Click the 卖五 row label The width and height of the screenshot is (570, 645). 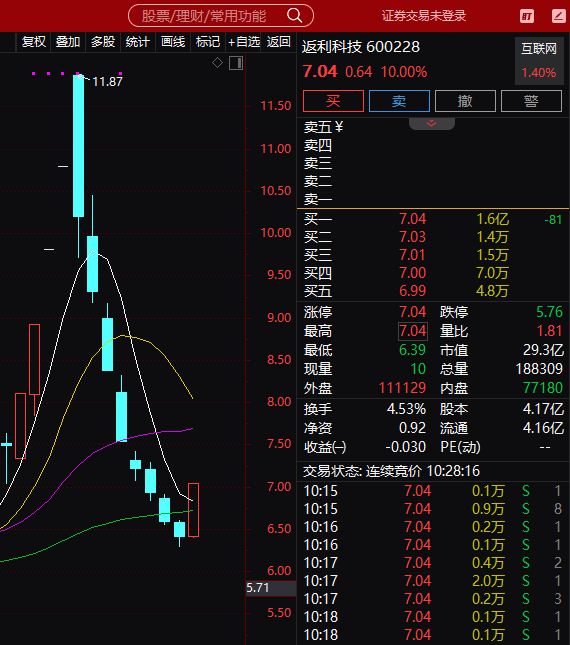click(x=318, y=127)
